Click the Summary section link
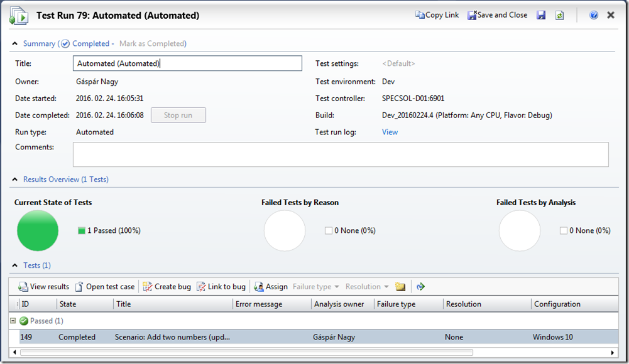 [39, 44]
